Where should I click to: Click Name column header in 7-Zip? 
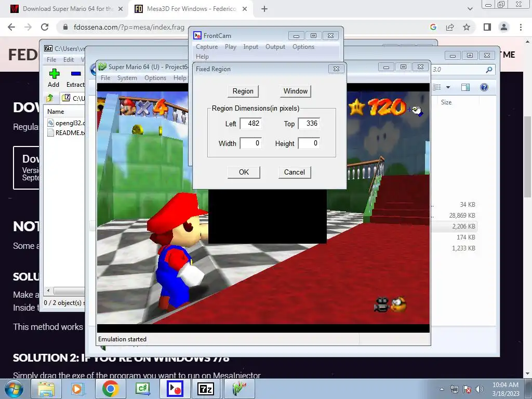pos(56,112)
